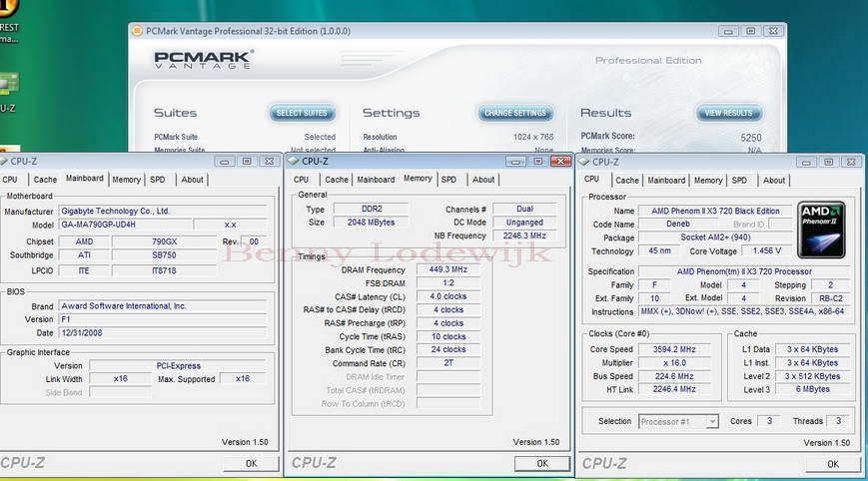Screen dimensions: 868x481
Task: Click the Level 3 cache value 6 MBytes
Action: [812, 389]
